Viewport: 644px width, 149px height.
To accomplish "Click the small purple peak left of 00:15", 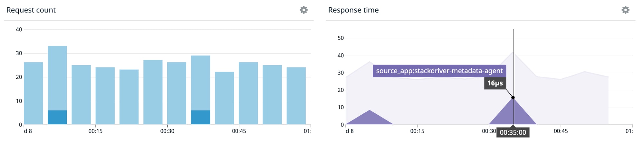I will pos(370,118).
